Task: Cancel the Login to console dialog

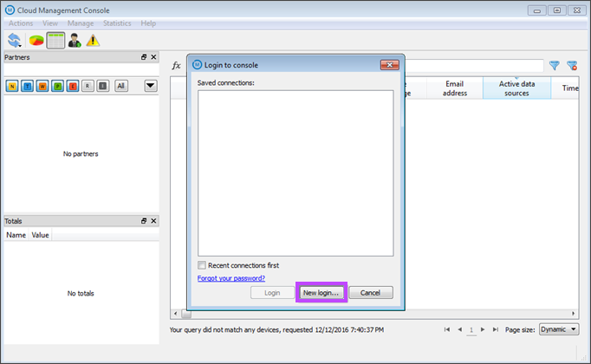Action: coord(371,293)
